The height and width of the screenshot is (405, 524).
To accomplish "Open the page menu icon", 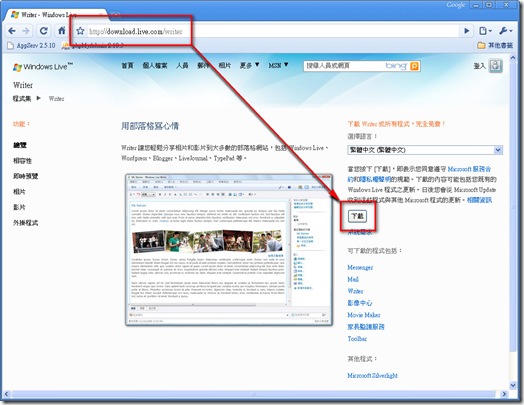I will click(485, 31).
